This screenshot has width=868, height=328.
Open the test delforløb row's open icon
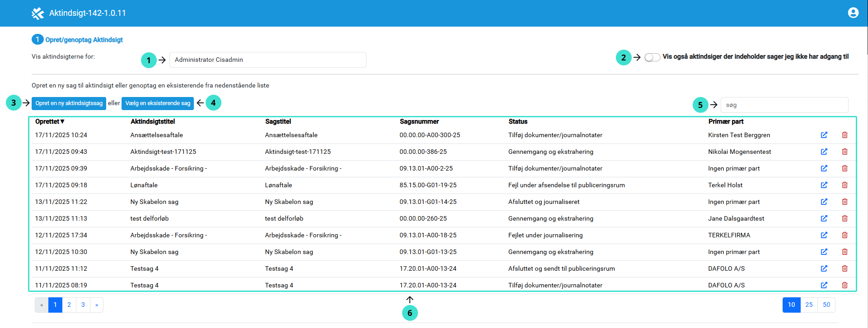tap(824, 218)
